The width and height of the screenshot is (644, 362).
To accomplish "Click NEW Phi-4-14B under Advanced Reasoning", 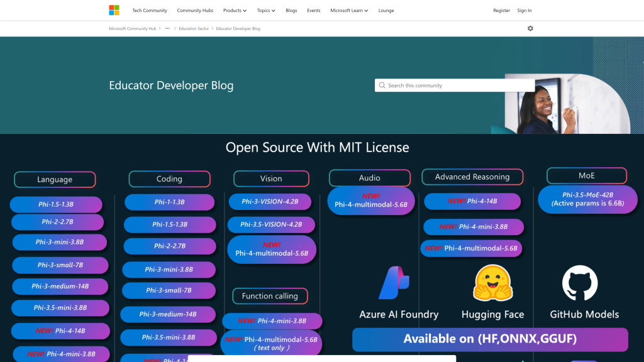I will click(472, 201).
